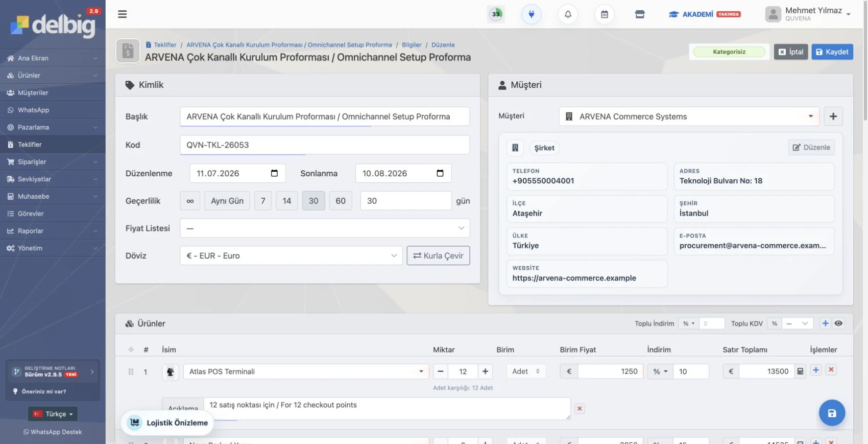Open the Döviz currency dropdown
The image size is (868, 444).
pyautogui.click(x=291, y=255)
